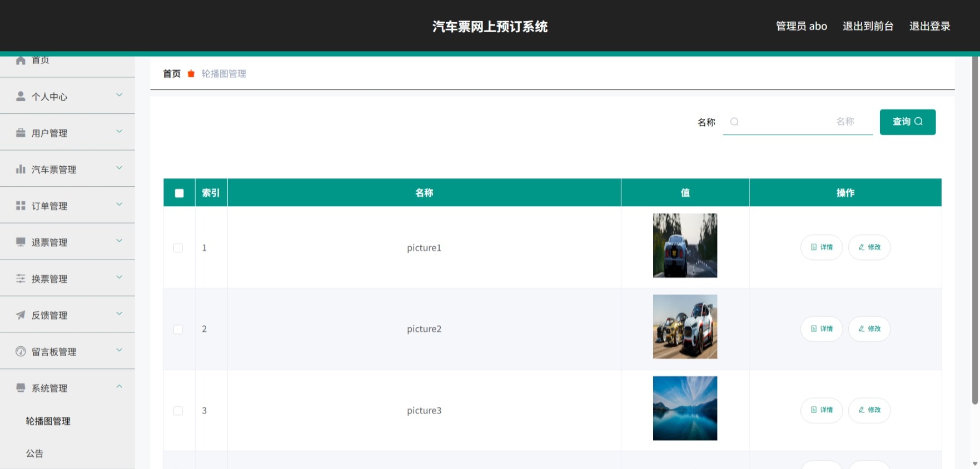Screen dimensions: 980x469
Task: Expand the 用户管理 menu chevron
Action: coord(119,132)
